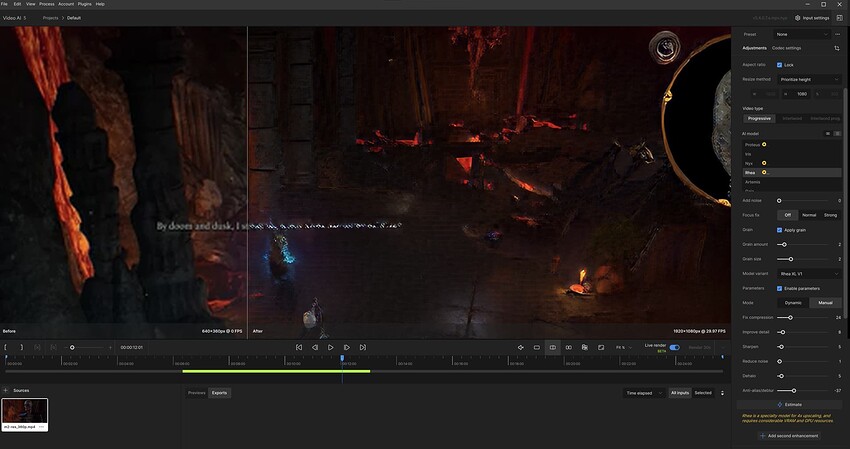This screenshot has width=850, height=449.
Task: Toggle the Live render switch
Action: point(674,347)
